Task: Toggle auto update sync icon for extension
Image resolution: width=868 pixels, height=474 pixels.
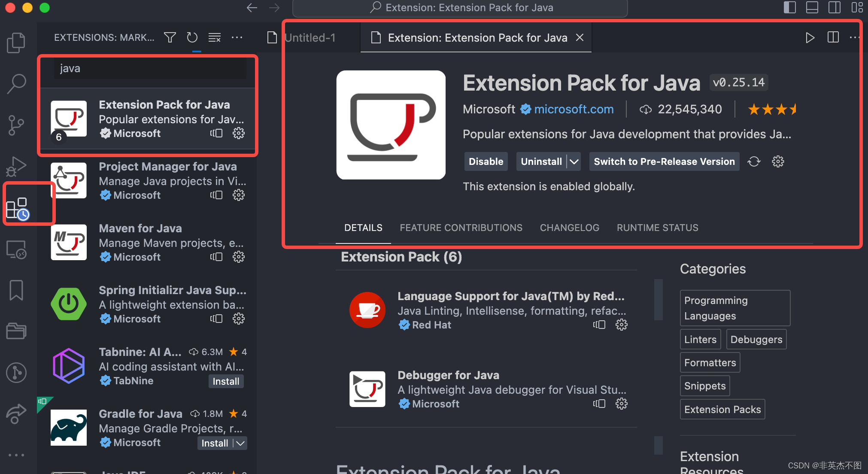Action: click(754, 161)
